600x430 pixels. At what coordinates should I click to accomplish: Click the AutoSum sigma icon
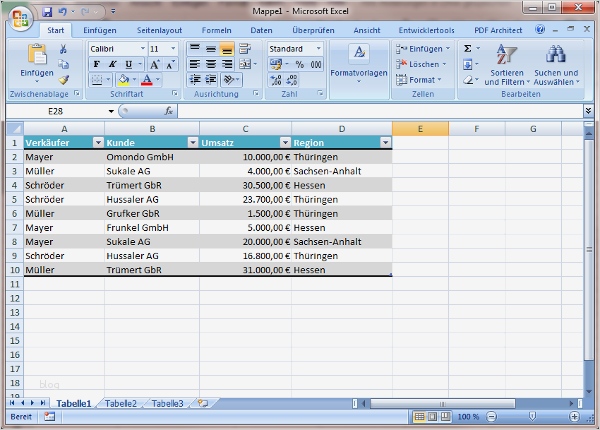(468, 49)
